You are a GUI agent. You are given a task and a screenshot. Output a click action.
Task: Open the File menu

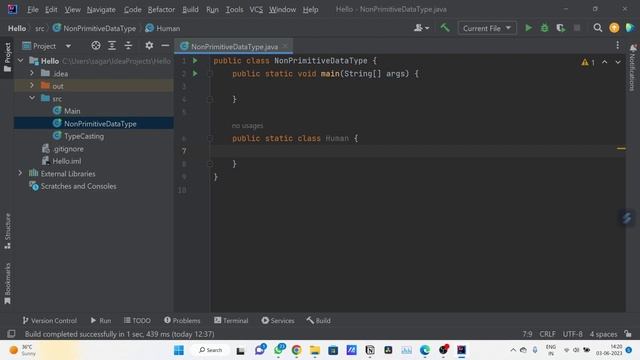[32, 9]
